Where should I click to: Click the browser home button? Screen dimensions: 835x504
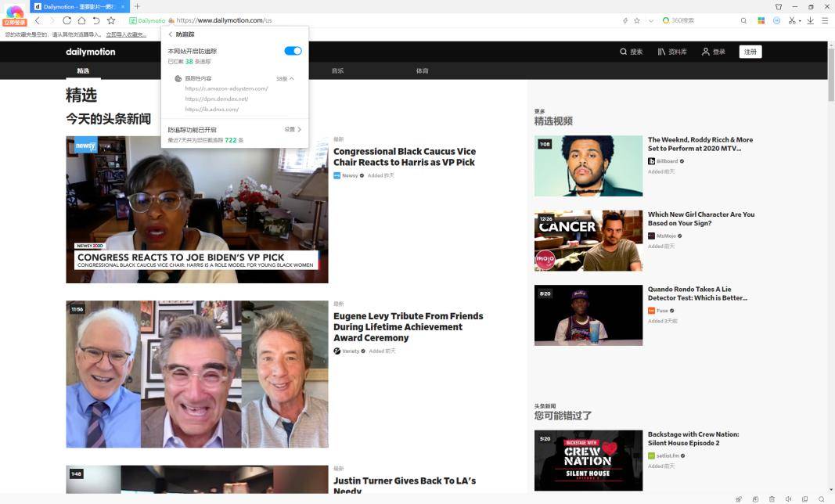point(81,20)
